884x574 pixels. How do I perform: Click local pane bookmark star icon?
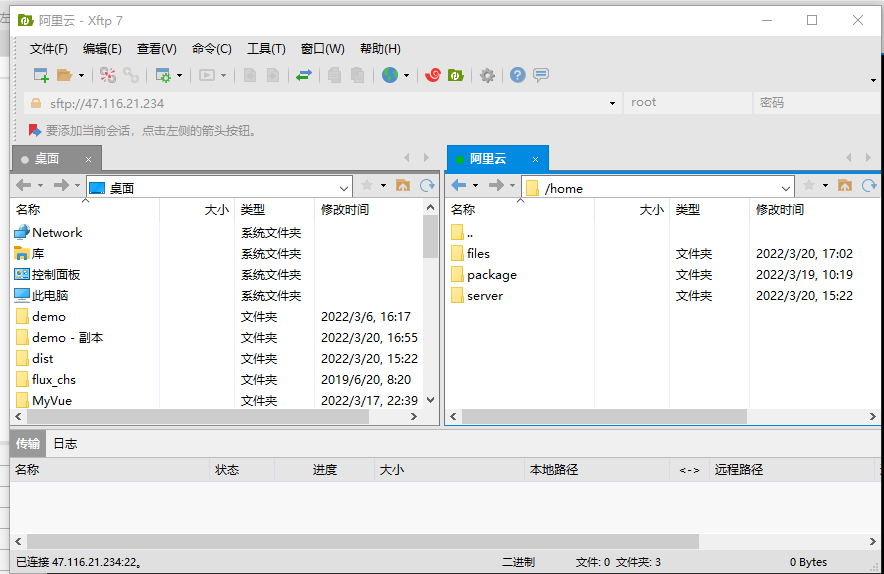[x=367, y=185]
